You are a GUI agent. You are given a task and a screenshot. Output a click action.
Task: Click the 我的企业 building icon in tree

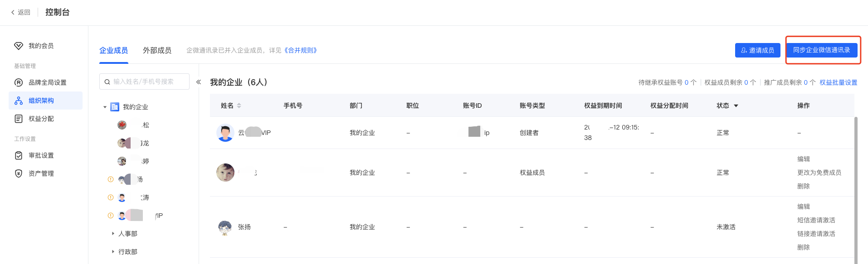pyautogui.click(x=115, y=107)
